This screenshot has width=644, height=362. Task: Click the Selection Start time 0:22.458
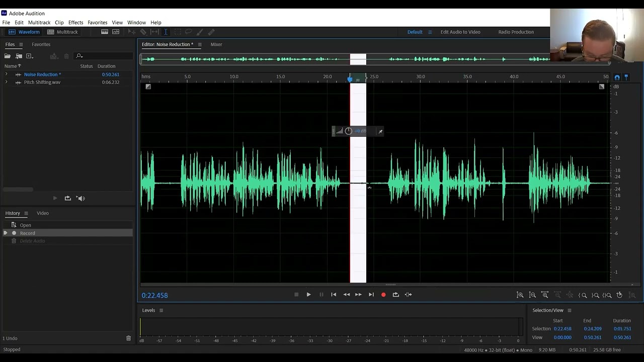562,329
